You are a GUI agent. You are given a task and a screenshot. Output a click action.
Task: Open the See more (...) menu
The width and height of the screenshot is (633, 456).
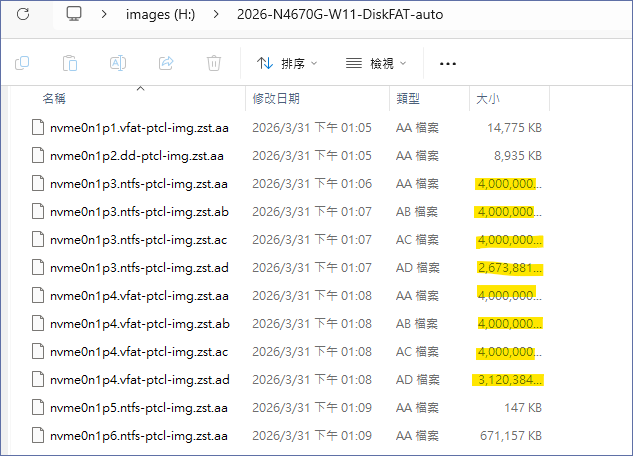448,63
